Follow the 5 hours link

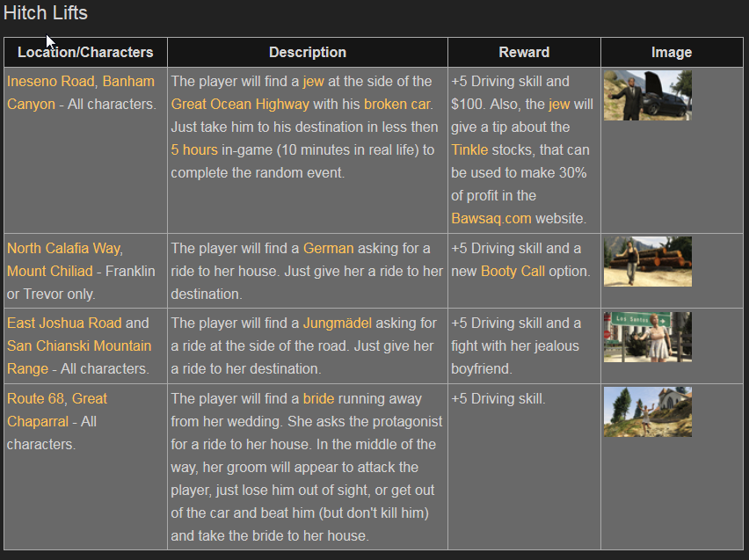[x=194, y=150]
